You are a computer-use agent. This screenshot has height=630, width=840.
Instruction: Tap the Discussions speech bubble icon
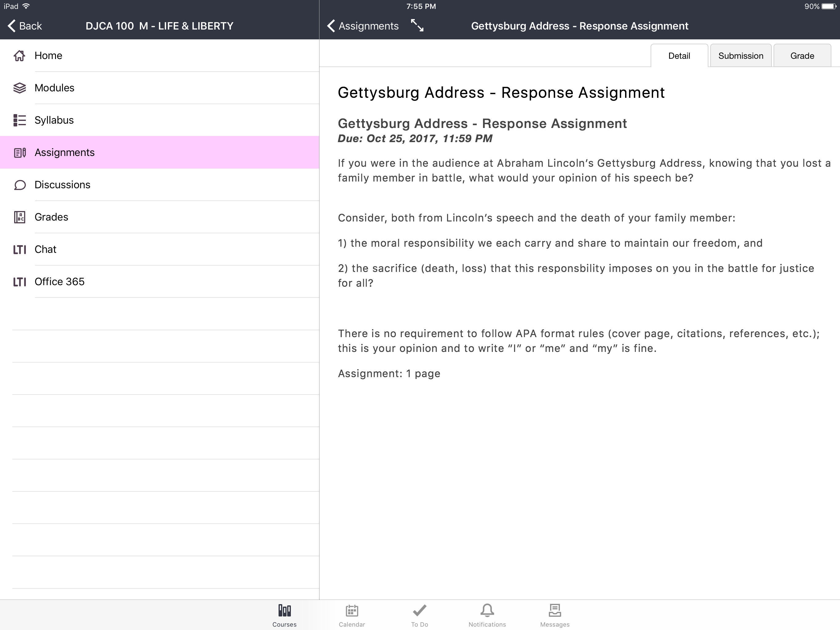point(19,185)
